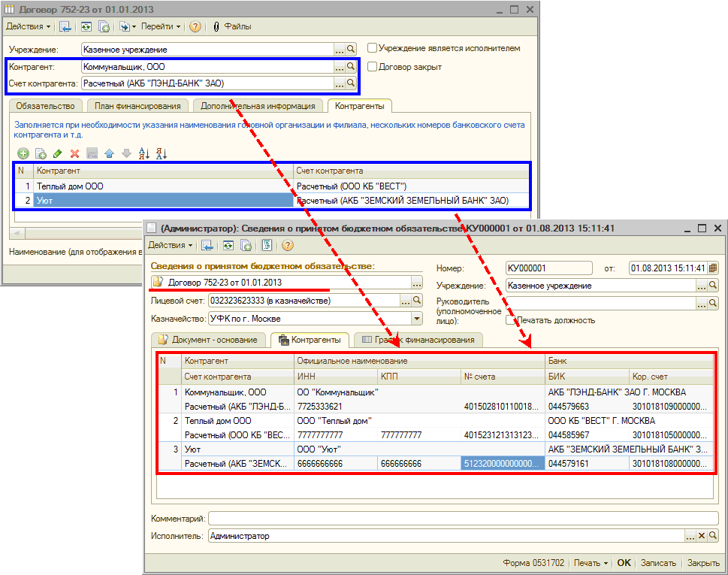Copy the selected counterparty row in the contract table
728x575 pixels.
41,153
